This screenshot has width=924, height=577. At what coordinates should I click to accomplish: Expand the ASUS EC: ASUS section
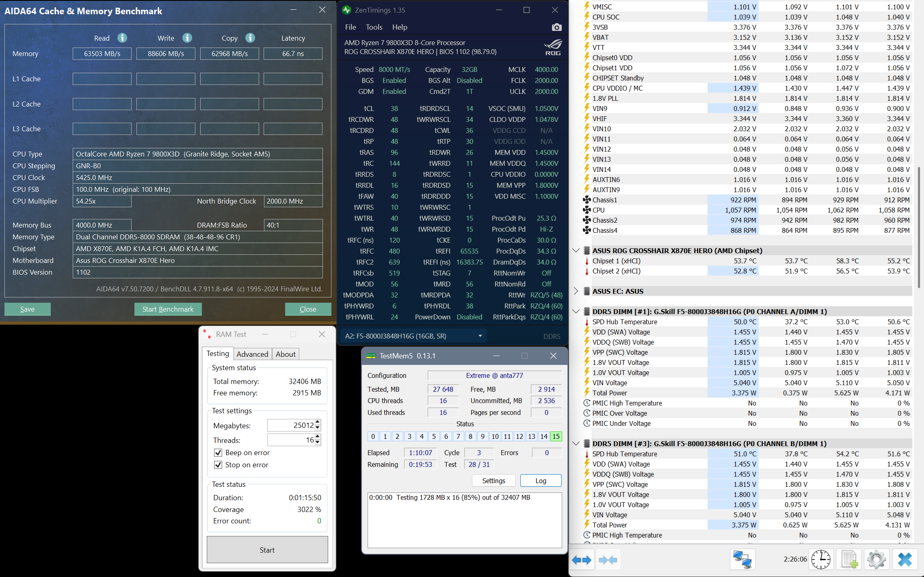coord(576,291)
